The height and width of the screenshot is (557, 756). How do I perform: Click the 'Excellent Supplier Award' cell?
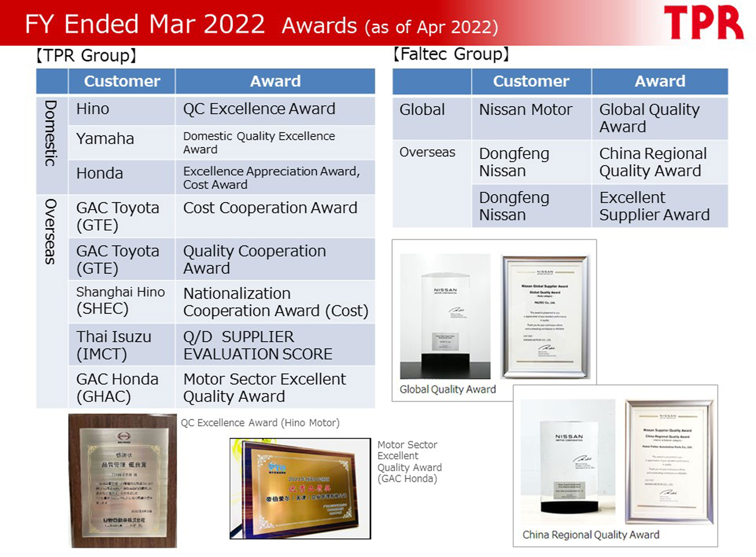(660, 206)
